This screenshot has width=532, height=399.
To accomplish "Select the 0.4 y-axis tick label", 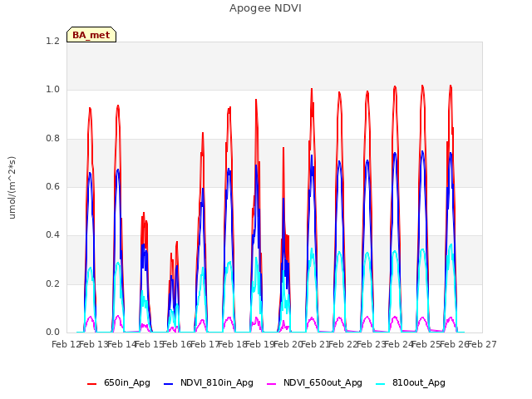I will coord(52,235).
